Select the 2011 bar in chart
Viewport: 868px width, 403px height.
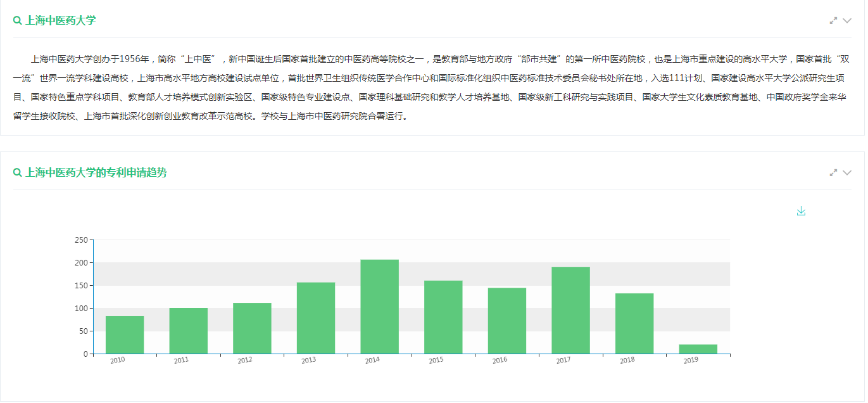click(x=189, y=331)
